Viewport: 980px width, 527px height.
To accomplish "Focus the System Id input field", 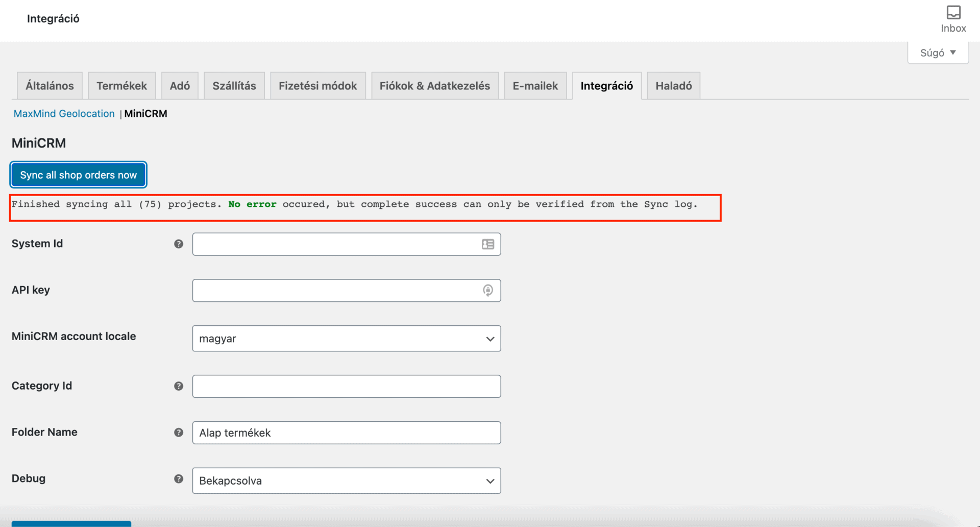I will point(347,244).
